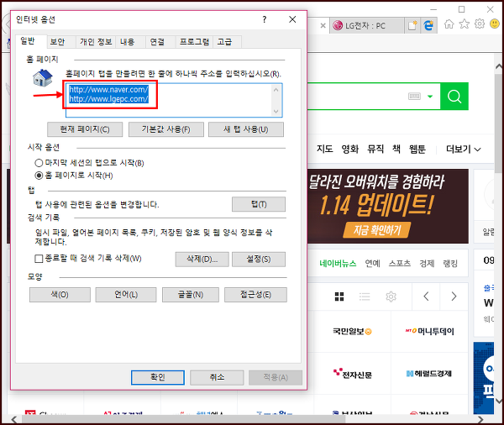This screenshot has height=425, width=504.
Task: Select the 연예 news tab
Action: [372, 264]
